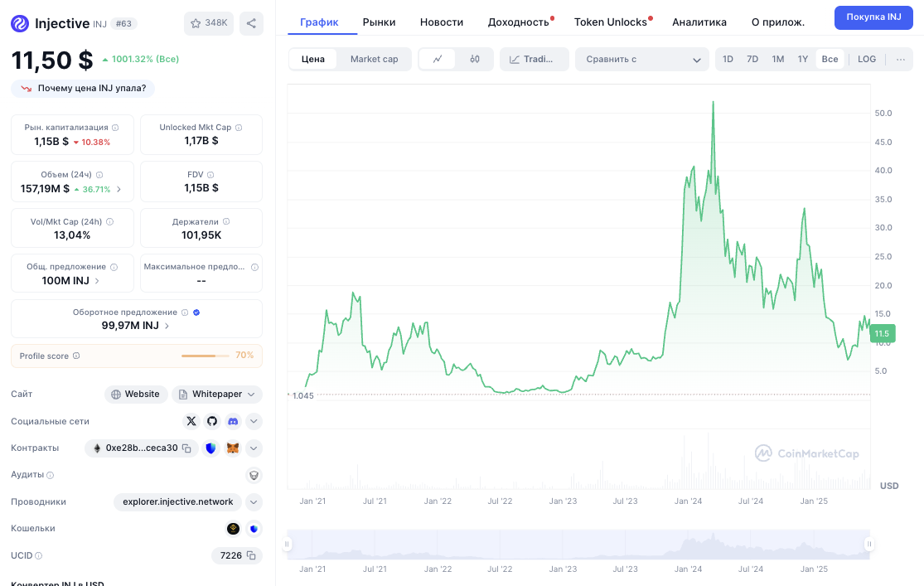Set chart range to 1M
The height and width of the screenshot is (586, 924).
click(778, 59)
